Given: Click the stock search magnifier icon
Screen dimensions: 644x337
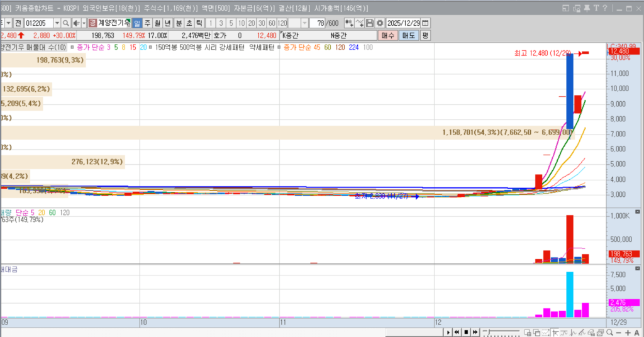Looking at the screenshot, I should point(66,23).
